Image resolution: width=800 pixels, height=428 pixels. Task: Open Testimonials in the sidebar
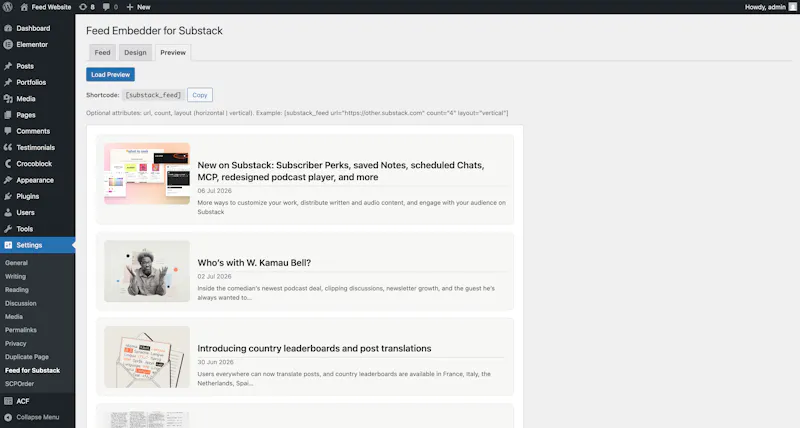click(x=36, y=147)
